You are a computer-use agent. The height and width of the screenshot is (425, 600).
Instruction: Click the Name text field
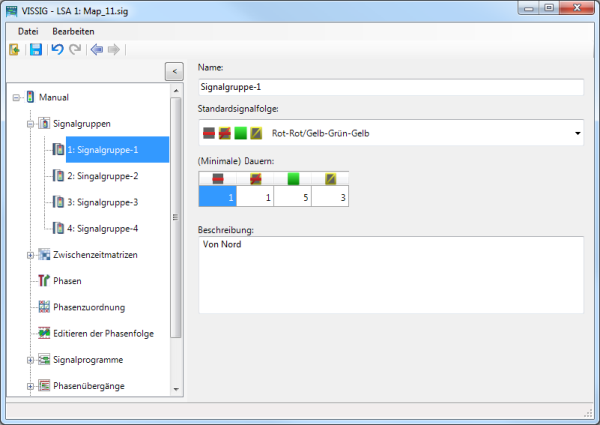click(x=390, y=87)
